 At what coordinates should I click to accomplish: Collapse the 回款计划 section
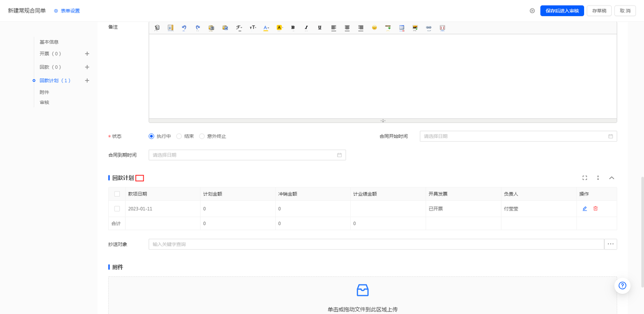(x=612, y=178)
